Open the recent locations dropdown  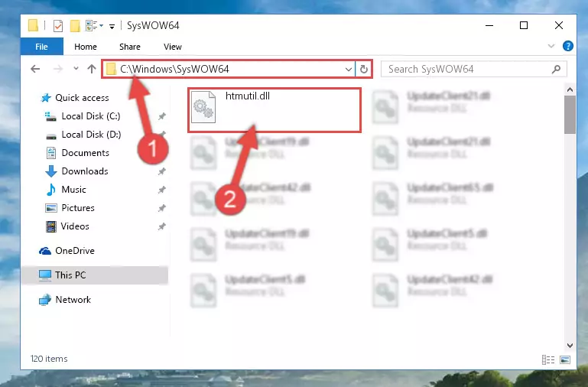[x=76, y=69]
